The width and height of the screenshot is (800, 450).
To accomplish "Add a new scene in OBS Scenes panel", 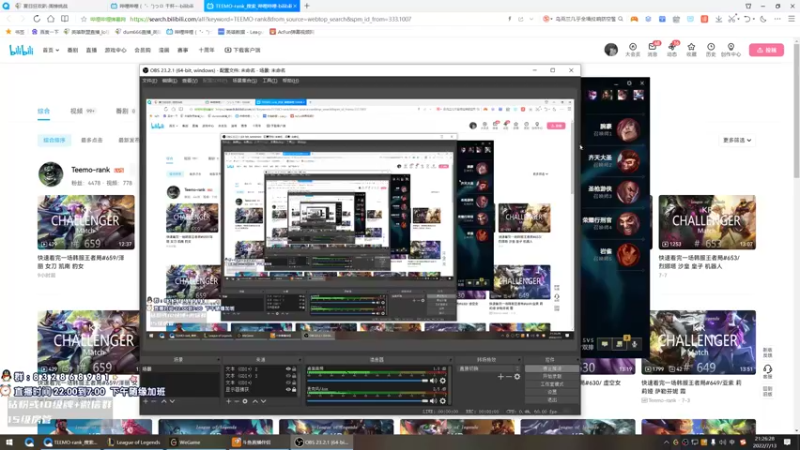I will (x=146, y=402).
